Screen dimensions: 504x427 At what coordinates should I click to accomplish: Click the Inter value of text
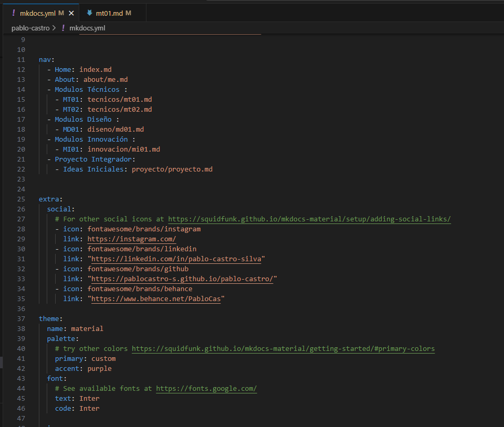point(89,399)
